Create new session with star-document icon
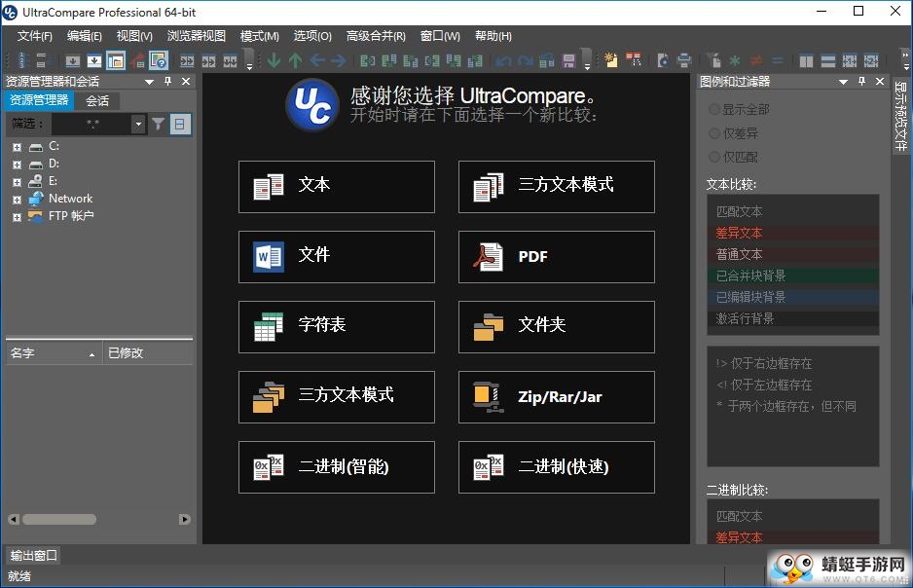913x588 pixels. (x=611, y=60)
